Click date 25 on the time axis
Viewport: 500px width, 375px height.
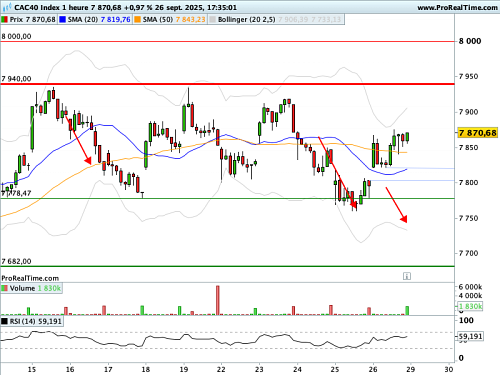(x=335, y=369)
